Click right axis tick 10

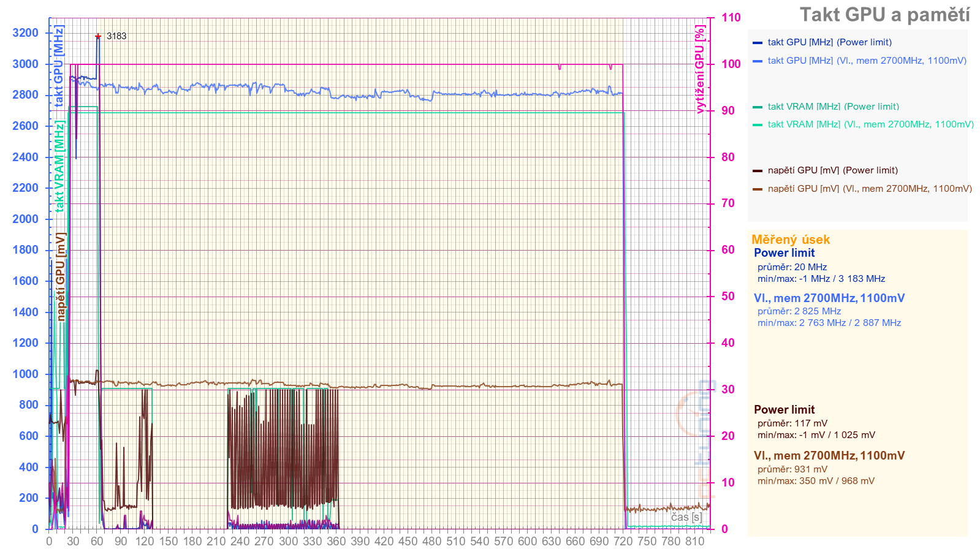(727, 483)
